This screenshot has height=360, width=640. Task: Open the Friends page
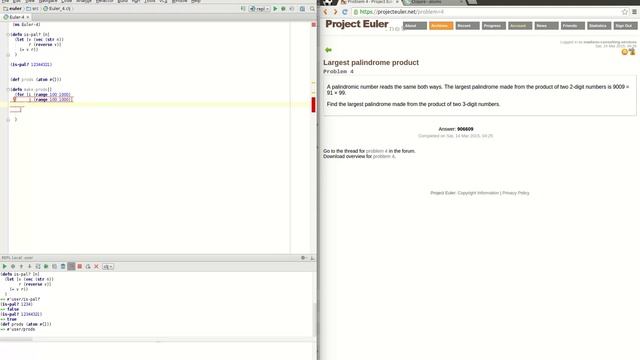573,26
